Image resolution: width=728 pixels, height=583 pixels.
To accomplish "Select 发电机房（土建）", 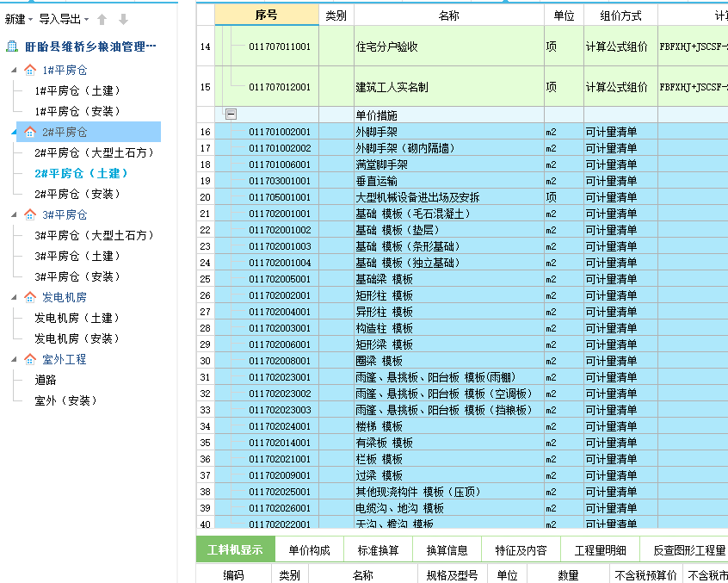I will pos(77,319).
